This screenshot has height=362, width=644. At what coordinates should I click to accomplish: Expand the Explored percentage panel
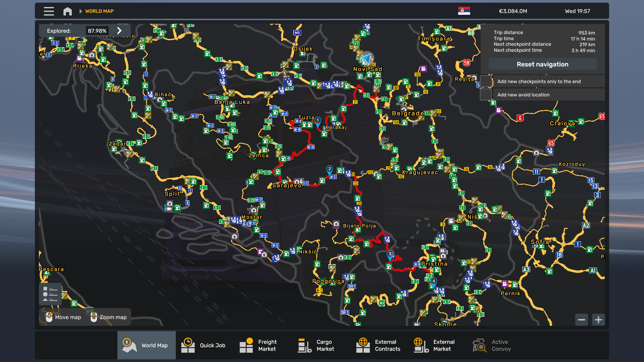[x=119, y=31]
